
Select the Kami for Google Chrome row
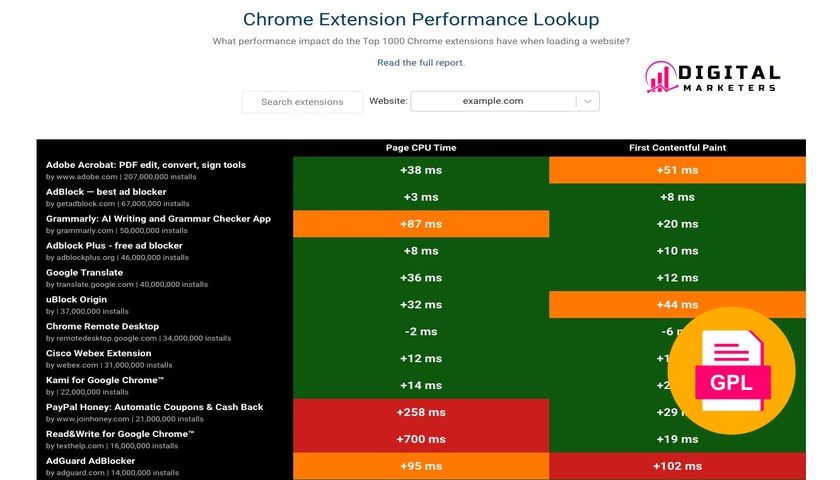pyautogui.click(x=421, y=385)
